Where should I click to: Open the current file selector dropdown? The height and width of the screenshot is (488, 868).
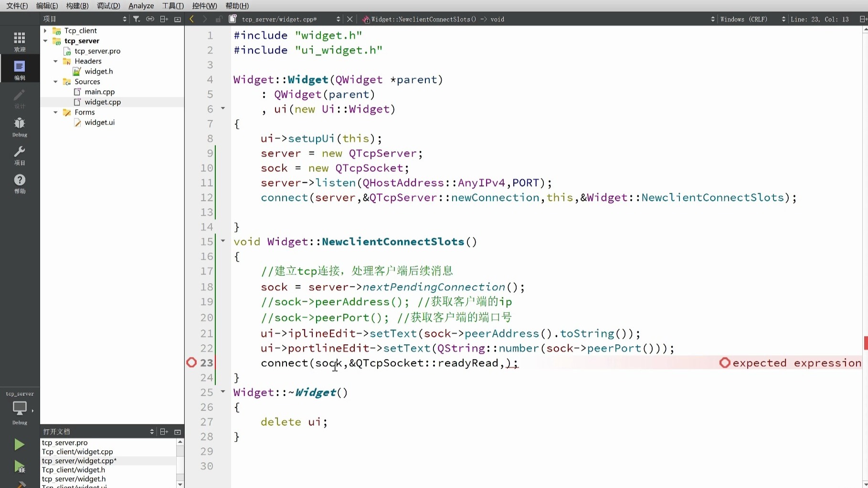pos(291,19)
